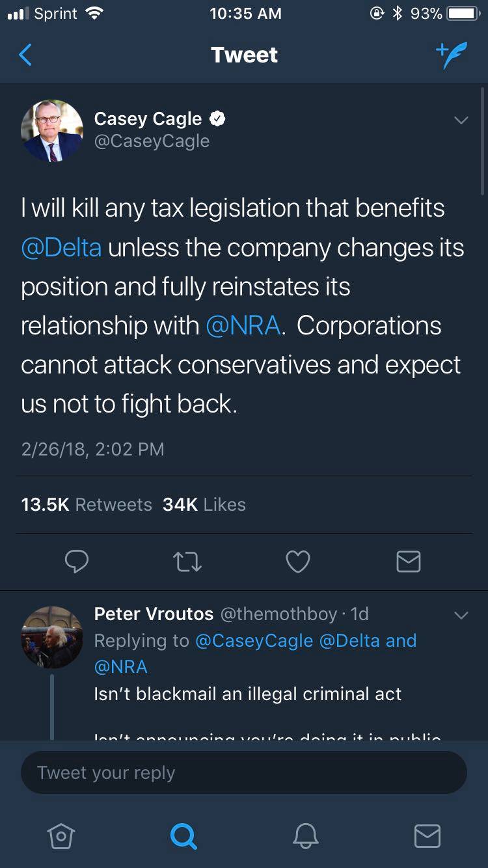
Task: View the 34K Likes list
Action: (x=205, y=504)
